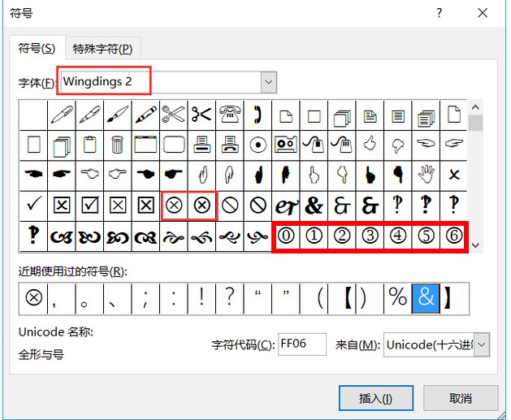This screenshot has width=511, height=420.
Task: Select the black cutting scissors symbol
Action: coord(201,115)
